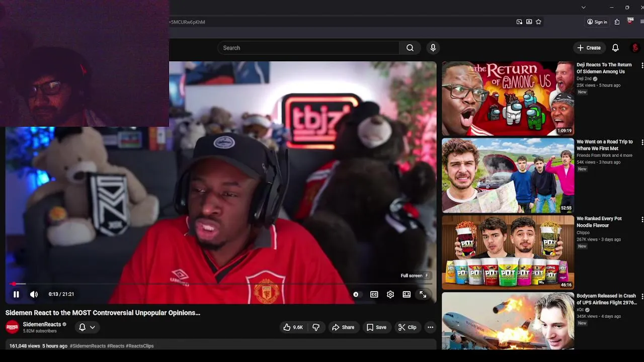Open the SidemenReacts channel avatar
Screen dimensions: 644x362
[12, 327]
